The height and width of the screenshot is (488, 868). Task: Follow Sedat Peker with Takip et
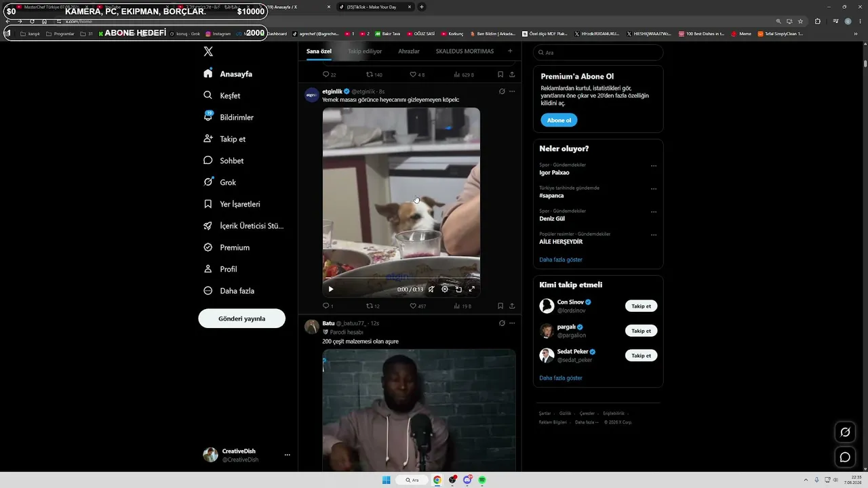pyautogui.click(x=641, y=356)
